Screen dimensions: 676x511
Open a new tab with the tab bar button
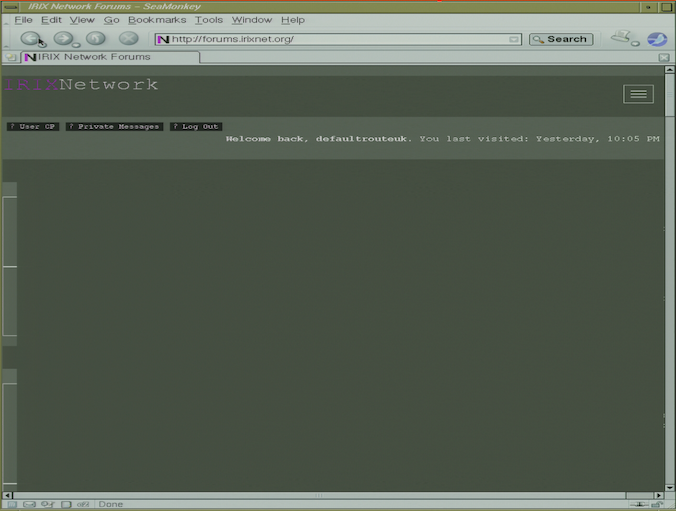(x=10, y=57)
